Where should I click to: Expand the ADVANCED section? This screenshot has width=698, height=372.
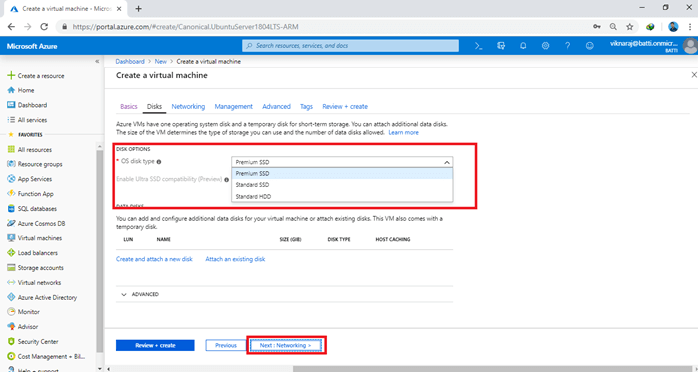140,295
